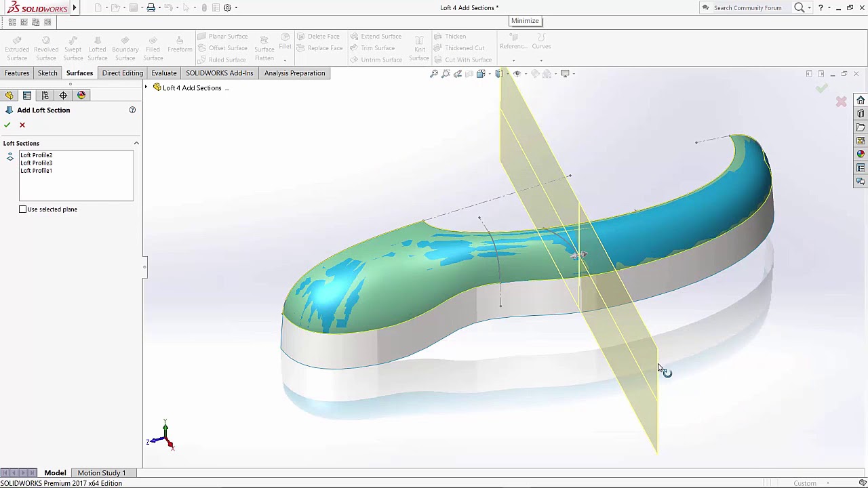Switch to the PropertyManager tab
The image size is (868, 488).
(x=27, y=96)
